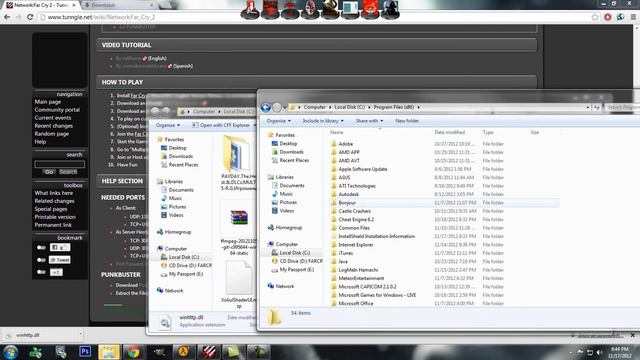Open the Chrome menu icon
The width and height of the screenshot is (640, 360).
(x=633, y=17)
